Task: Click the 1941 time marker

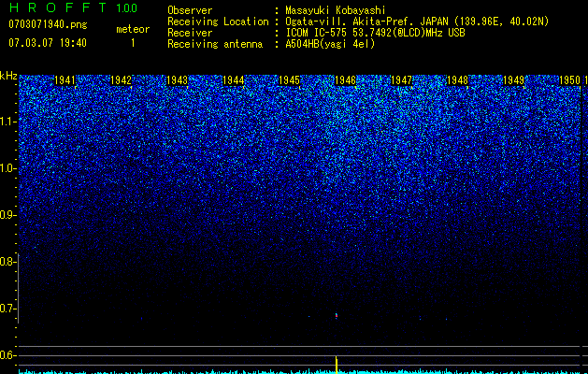Action: pos(65,80)
